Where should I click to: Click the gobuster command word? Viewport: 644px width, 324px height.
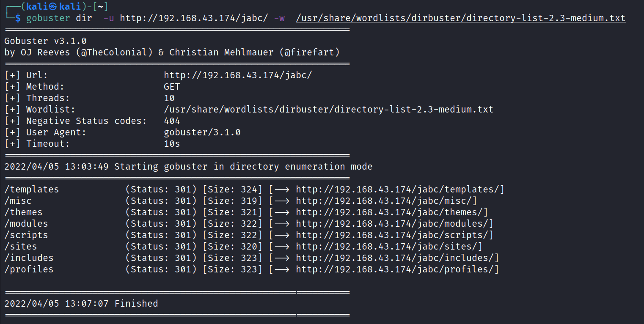click(48, 18)
